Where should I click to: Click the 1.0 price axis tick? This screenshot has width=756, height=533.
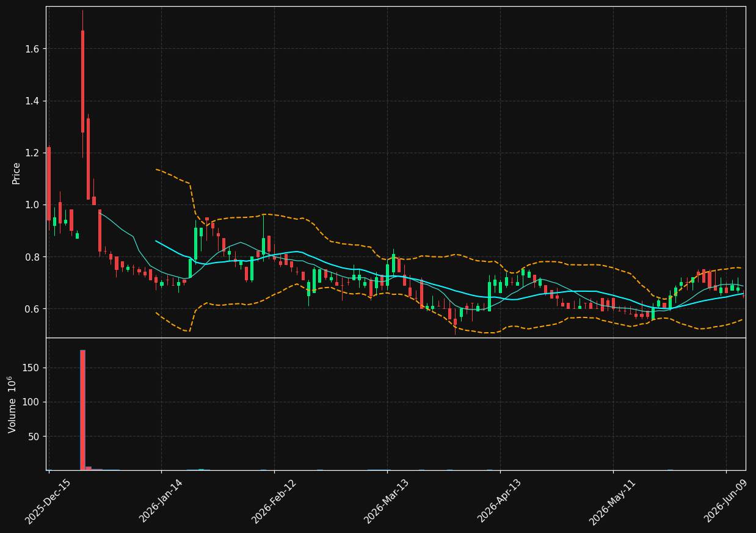33,205
